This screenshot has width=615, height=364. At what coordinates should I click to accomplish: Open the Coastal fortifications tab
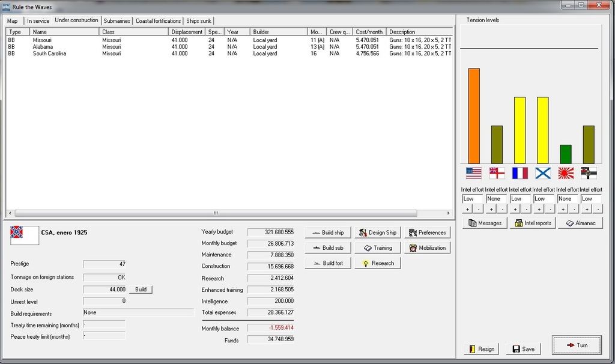click(158, 21)
